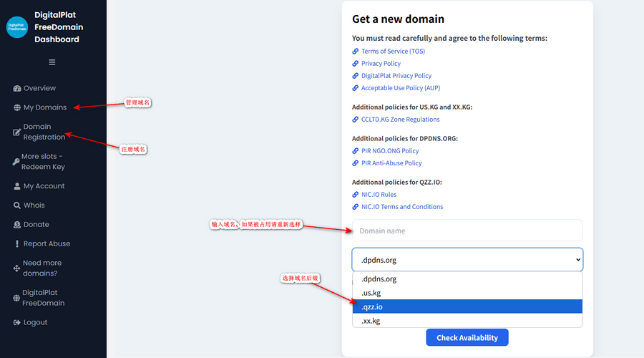
Task: Click the DigitalPlat FreeDomain globe icon
Action: tap(16, 298)
